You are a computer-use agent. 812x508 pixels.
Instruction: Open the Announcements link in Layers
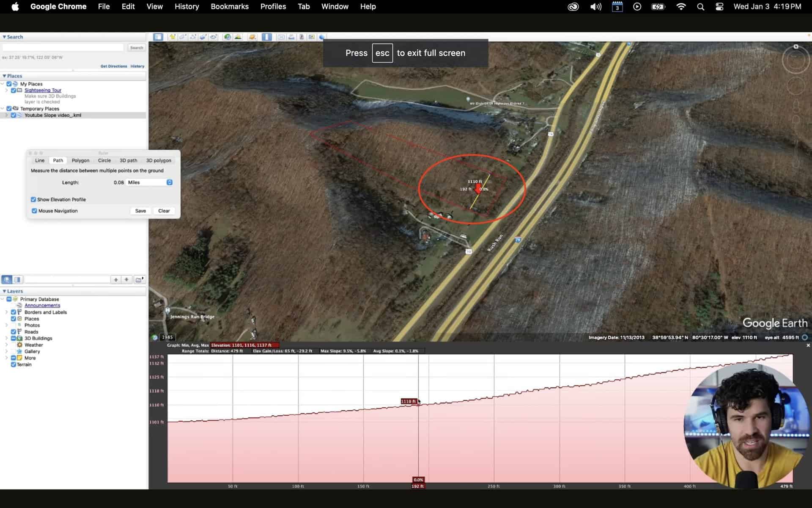(x=42, y=306)
